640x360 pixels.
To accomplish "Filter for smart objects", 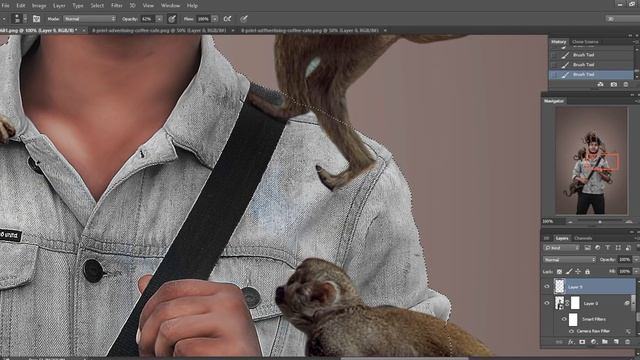I will pos(628,248).
